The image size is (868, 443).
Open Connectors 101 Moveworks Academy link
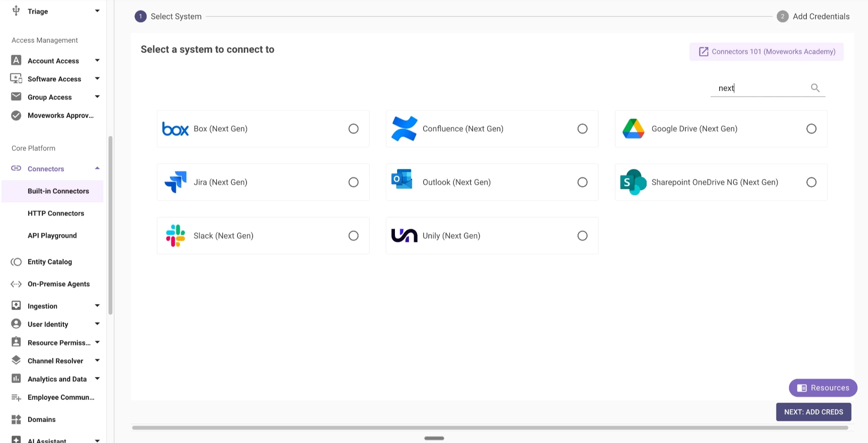pyautogui.click(x=766, y=52)
